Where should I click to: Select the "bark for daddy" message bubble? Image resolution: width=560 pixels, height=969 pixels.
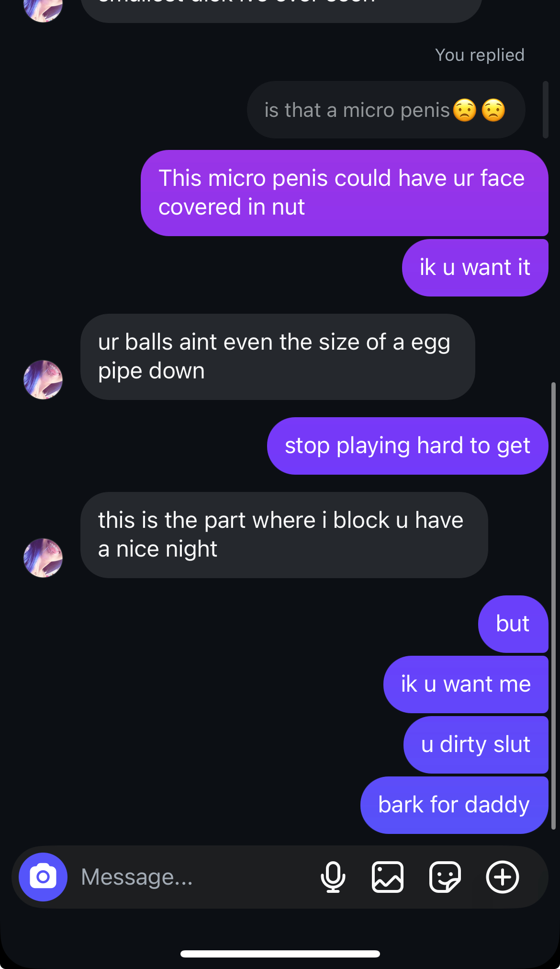[454, 805]
